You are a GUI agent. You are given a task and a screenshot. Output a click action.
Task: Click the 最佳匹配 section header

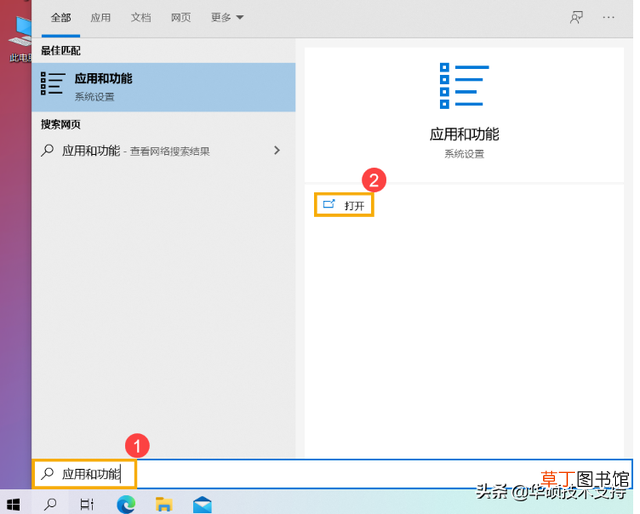pos(60,51)
